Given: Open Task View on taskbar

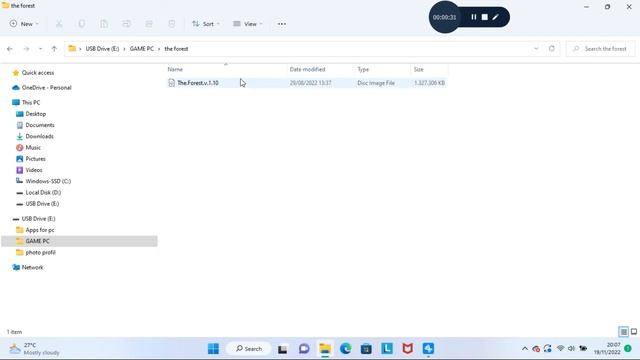Looking at the screenshot, I should click(282, 349).
